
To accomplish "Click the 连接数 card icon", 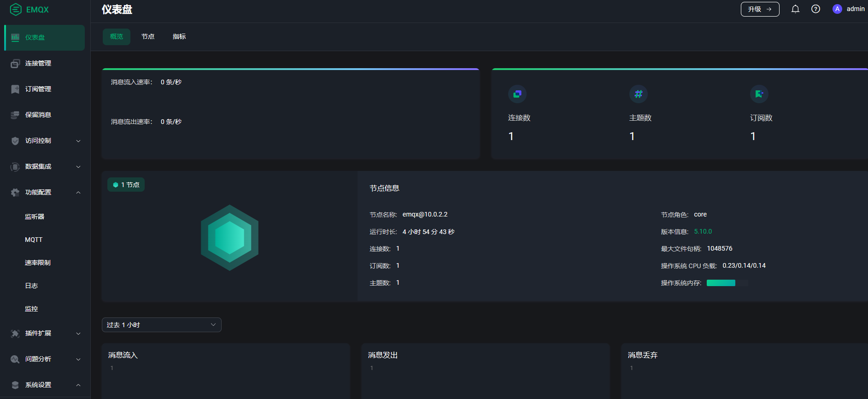I will 517,94.
